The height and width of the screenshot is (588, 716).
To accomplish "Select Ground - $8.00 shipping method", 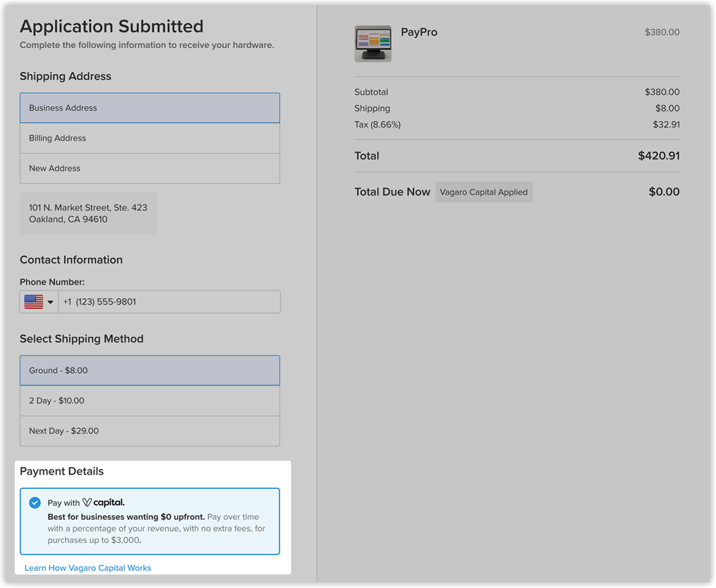I will coord(150,370).
